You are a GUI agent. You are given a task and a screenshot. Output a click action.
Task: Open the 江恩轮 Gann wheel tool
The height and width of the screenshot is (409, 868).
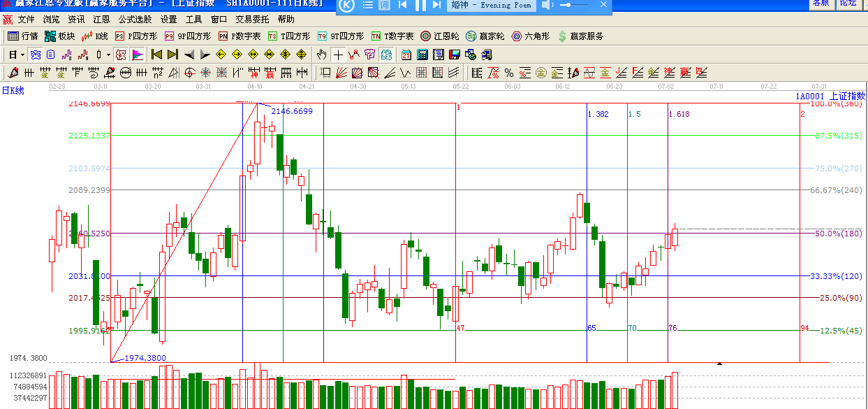(x=439, y=36)
